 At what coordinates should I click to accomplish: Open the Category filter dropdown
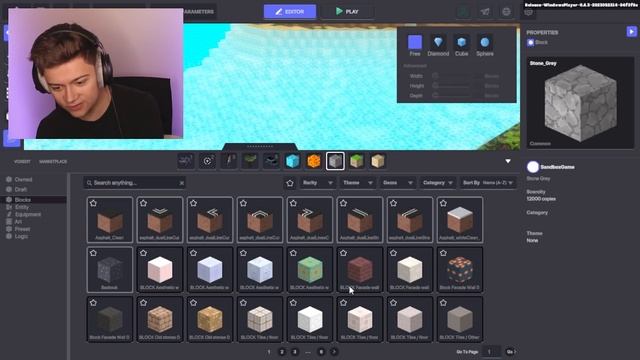point(438,183)
